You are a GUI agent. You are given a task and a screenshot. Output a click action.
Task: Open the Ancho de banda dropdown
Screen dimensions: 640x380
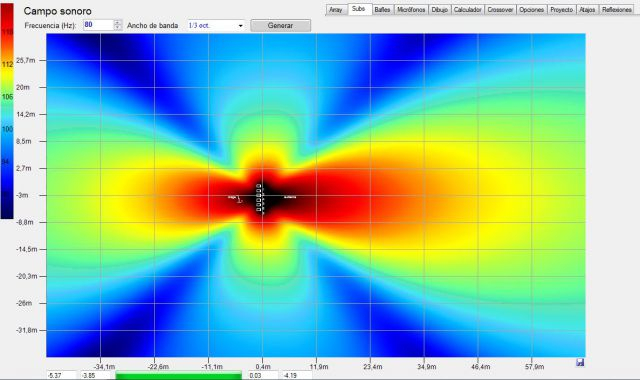(x=216, y=25)
